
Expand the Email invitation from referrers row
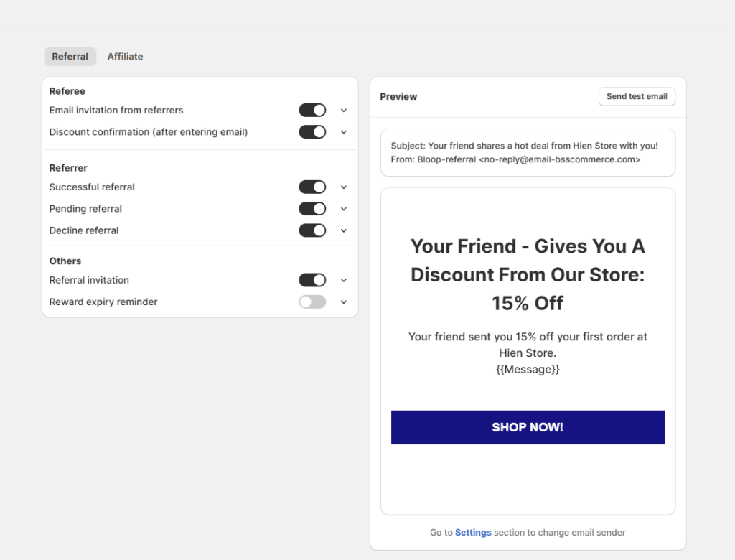pos(343,110)
